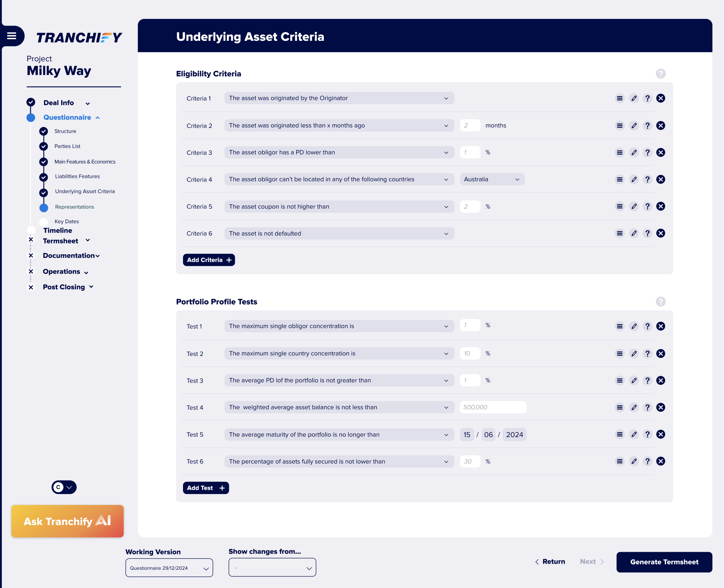This screenshot has width=724, height=588.
Task: Select the Representations step circle
Action: (x=44, y=208)
